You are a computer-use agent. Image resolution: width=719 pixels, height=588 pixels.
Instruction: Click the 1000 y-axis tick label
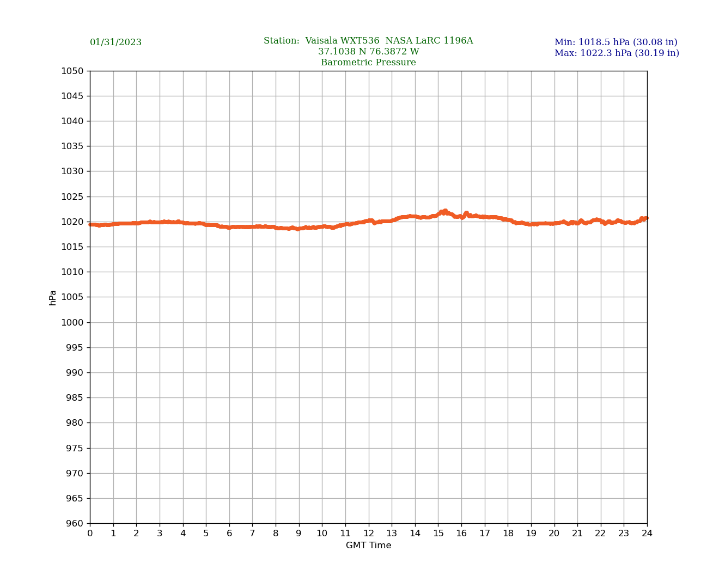72,322
